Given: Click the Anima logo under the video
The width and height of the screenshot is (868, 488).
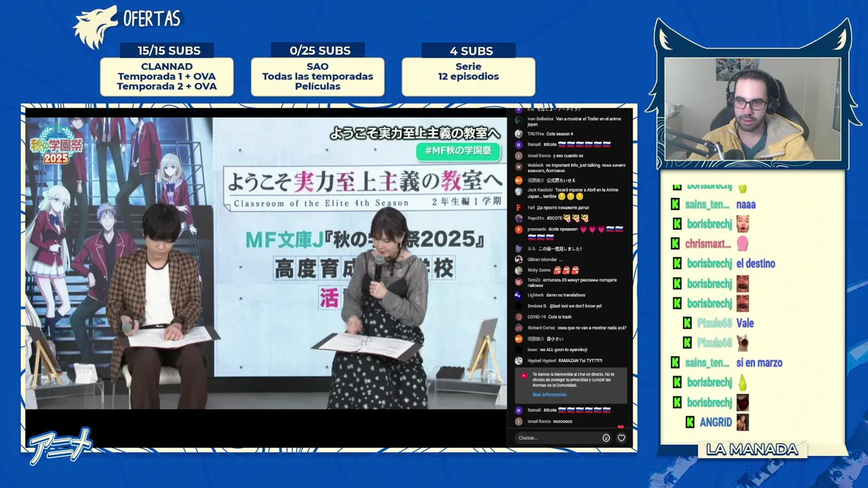Looking at the screenshot, I should [x=60, y=446].
